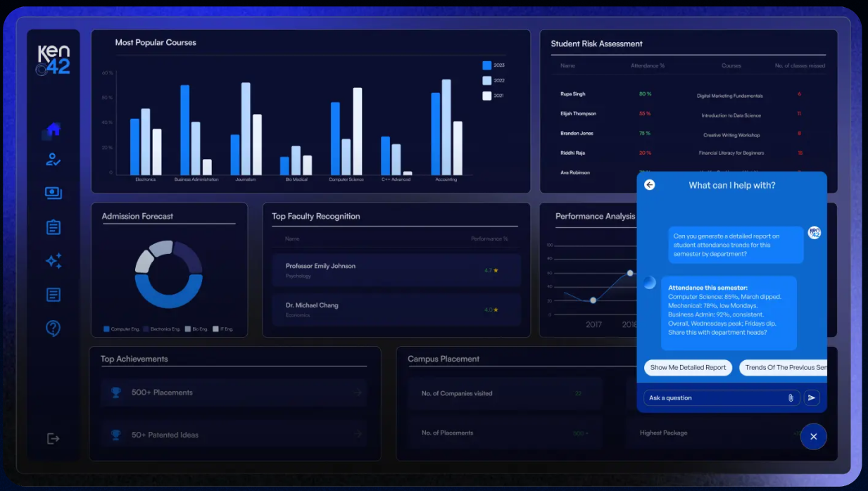Viewport: 868px width, 491px height.
Task: Select student Ava Robinson
Action: [575, 172]
